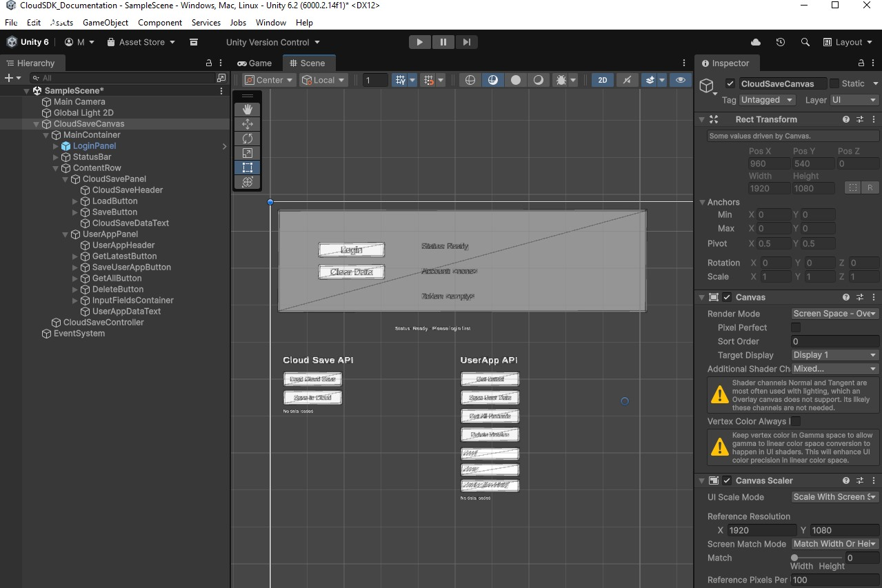Toggle the Vertex Color Always checkbox
This screenshot has height=588, width=882.
[x=796, y=421]
